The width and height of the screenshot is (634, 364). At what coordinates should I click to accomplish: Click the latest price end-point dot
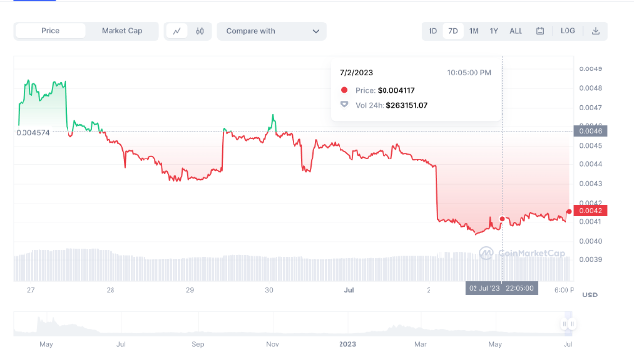click(569, 212)
